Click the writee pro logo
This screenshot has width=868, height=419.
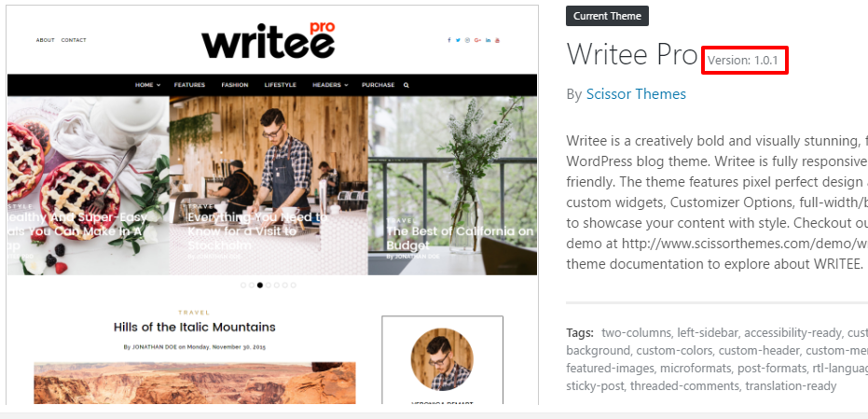269,40
